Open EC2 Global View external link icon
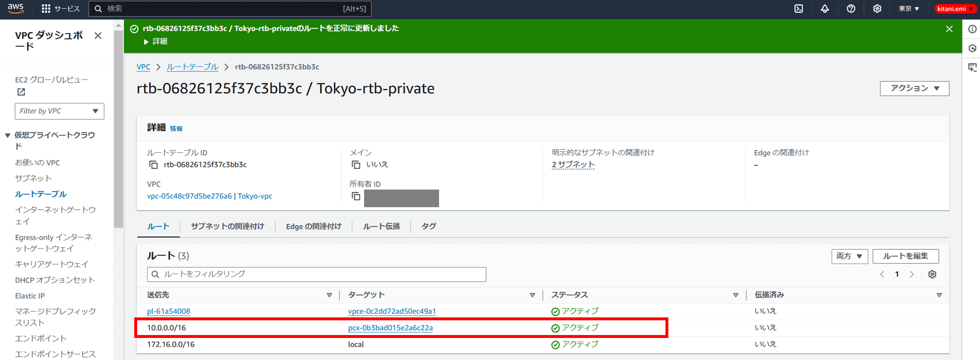This screenshot has height=360, width=980. click(21, 92)
